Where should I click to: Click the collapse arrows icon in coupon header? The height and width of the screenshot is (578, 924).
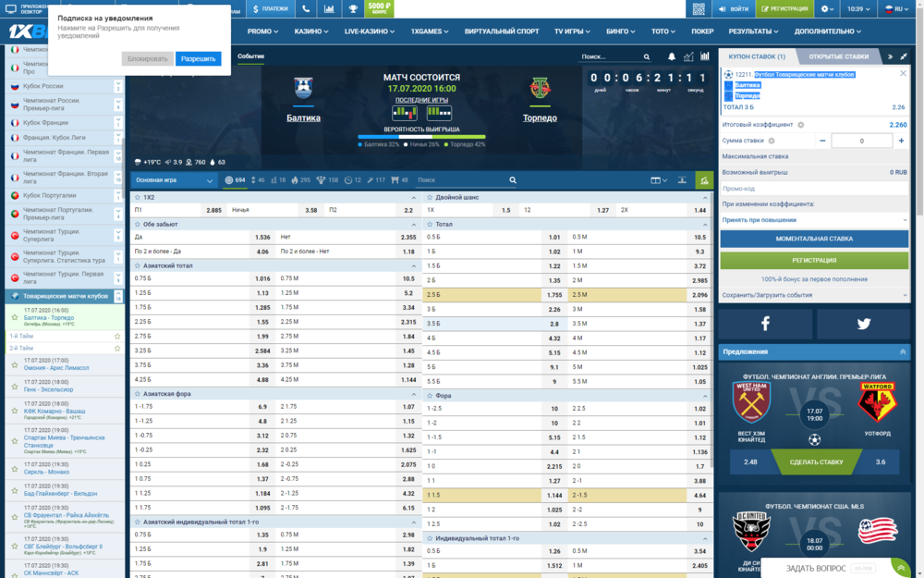(x=904, y=56)
